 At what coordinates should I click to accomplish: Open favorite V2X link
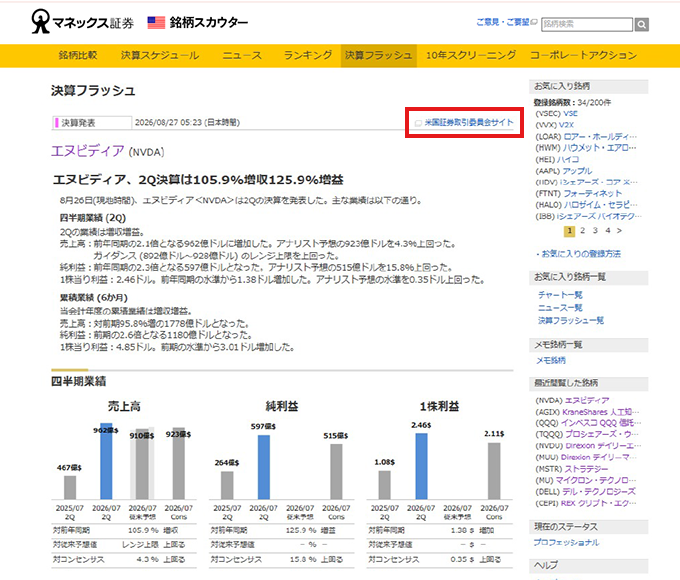566,125
